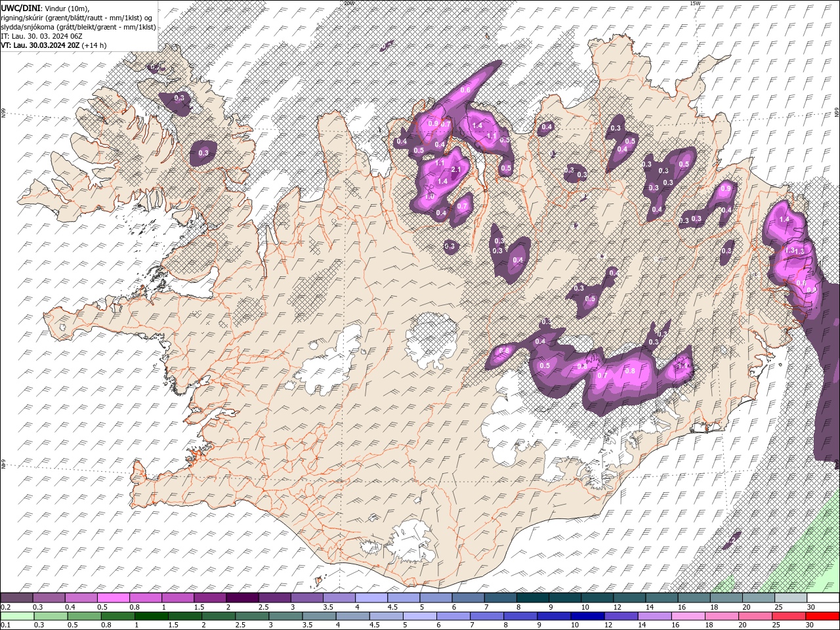
Task: Select the snow legend swatch between 25 and 30
Action: pyautogui.click(x=791, y=598)
